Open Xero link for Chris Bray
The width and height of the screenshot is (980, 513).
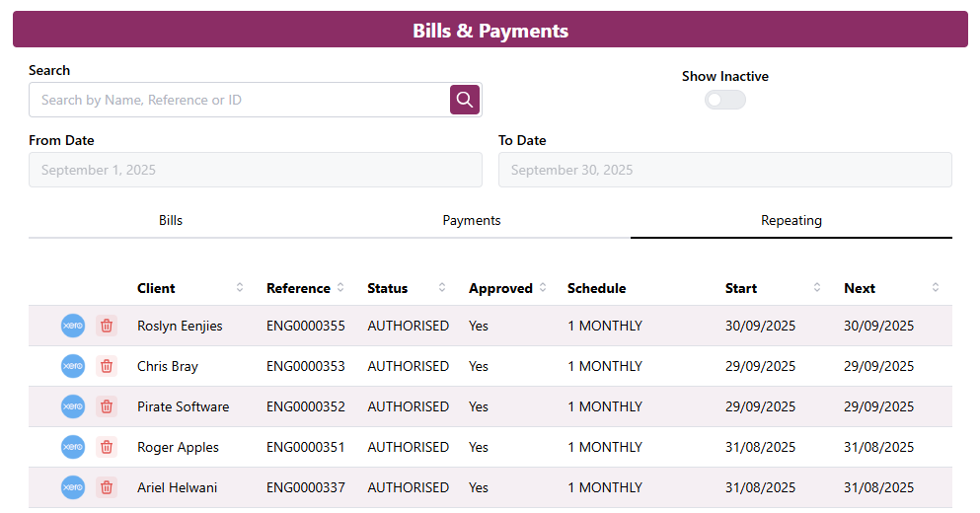73,366
